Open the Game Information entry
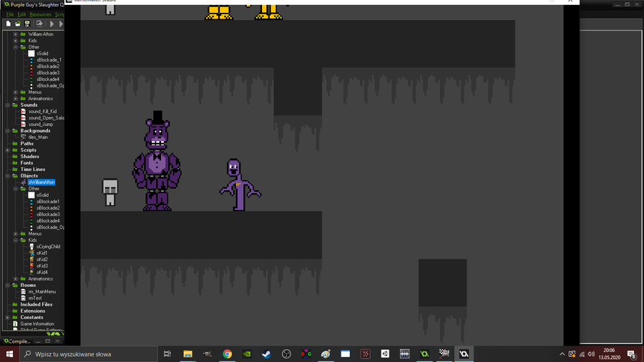 (37, 324)
